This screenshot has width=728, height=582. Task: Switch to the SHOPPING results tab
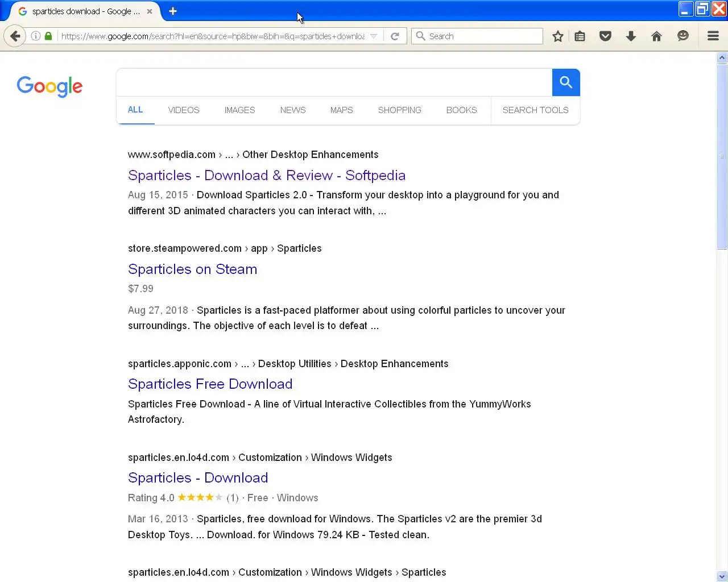[400, 110]
